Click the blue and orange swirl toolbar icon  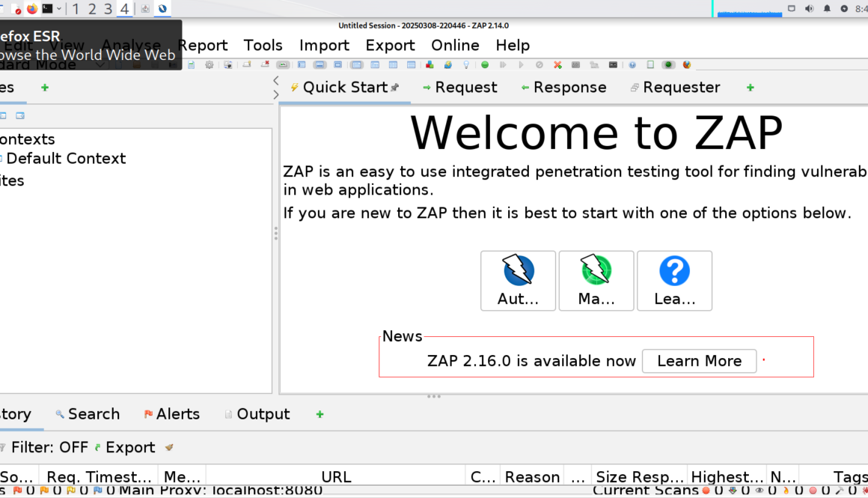pos(447,65)
